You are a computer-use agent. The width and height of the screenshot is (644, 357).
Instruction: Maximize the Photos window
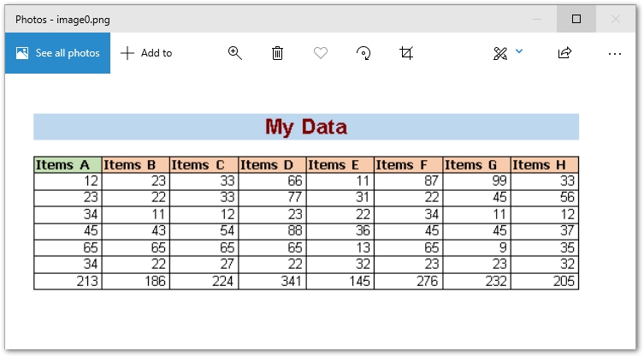[x=576, y=19]
